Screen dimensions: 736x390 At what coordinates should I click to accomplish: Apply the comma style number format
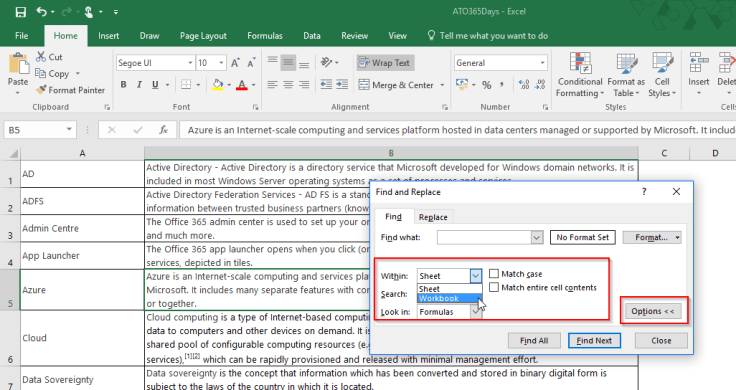point(502,85)
